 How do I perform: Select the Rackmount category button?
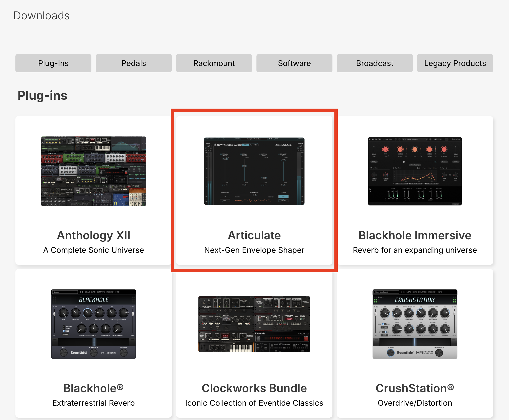pos(214,63)
